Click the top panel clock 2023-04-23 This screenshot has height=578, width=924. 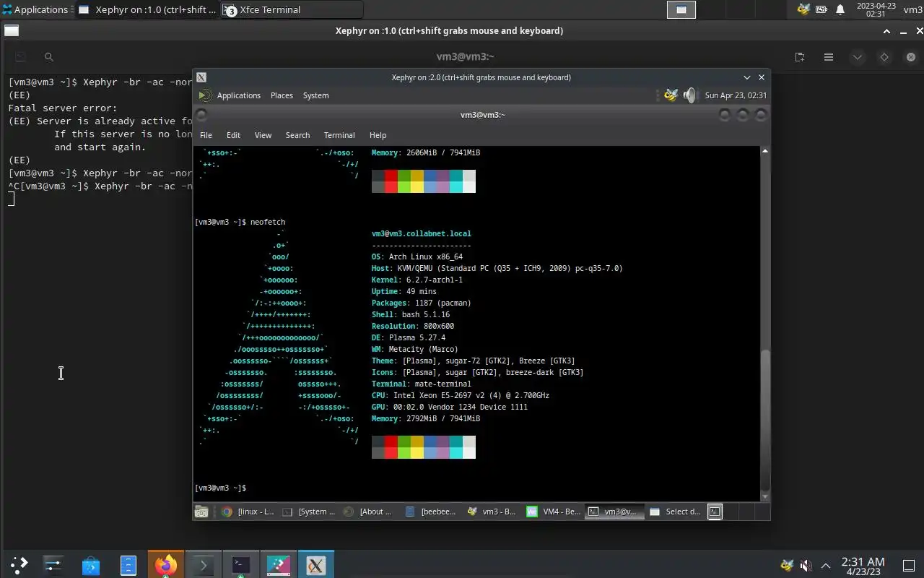(876, 9)
